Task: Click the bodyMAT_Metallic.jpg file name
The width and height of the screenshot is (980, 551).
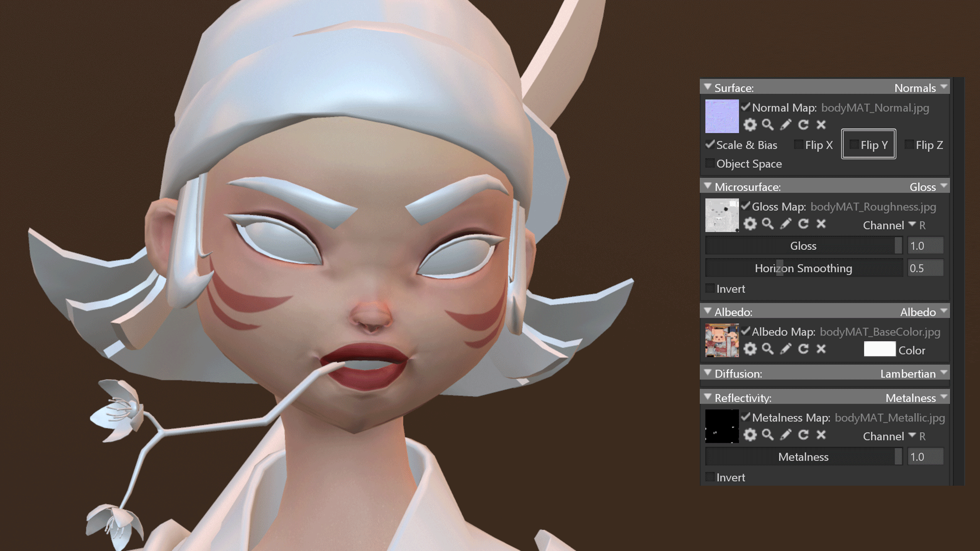Action: [890, 417]
